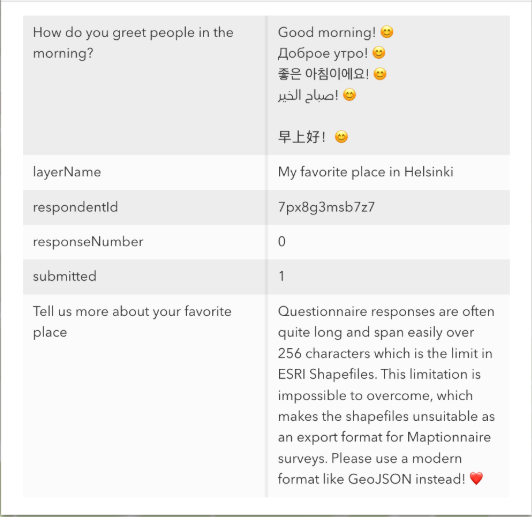This screenshot has width=532, height=517.
Task: Click the smiley emoji after 早上好!
Action: point(341,137)
